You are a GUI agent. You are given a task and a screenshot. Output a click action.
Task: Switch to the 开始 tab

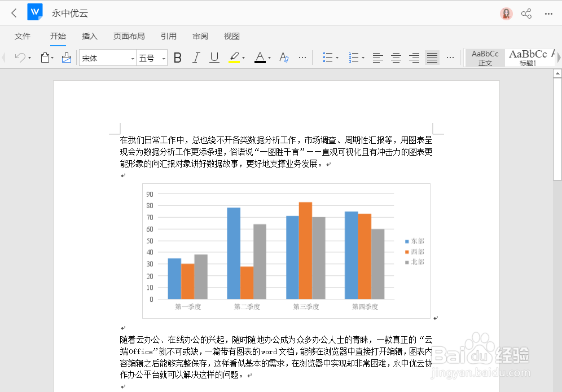[x=58, y=36]
